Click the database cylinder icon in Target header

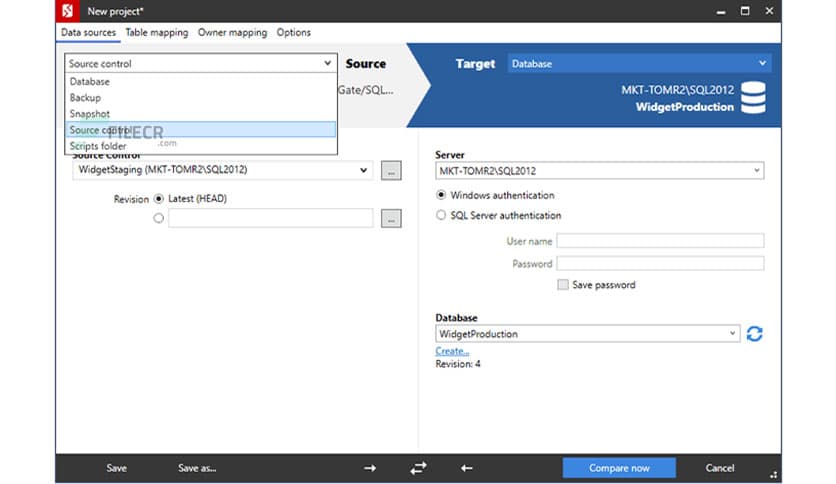(x=753, y=98)
